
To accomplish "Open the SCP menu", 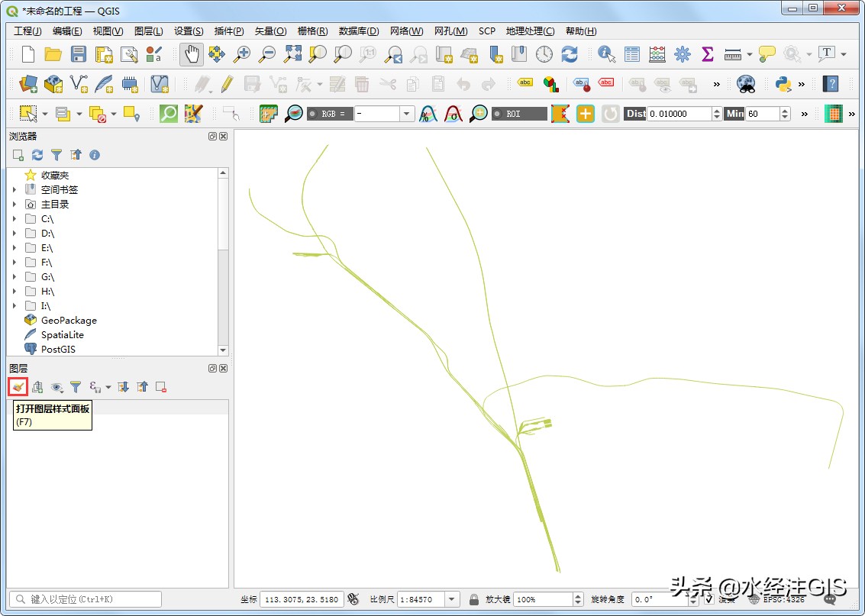I will 486,31.
